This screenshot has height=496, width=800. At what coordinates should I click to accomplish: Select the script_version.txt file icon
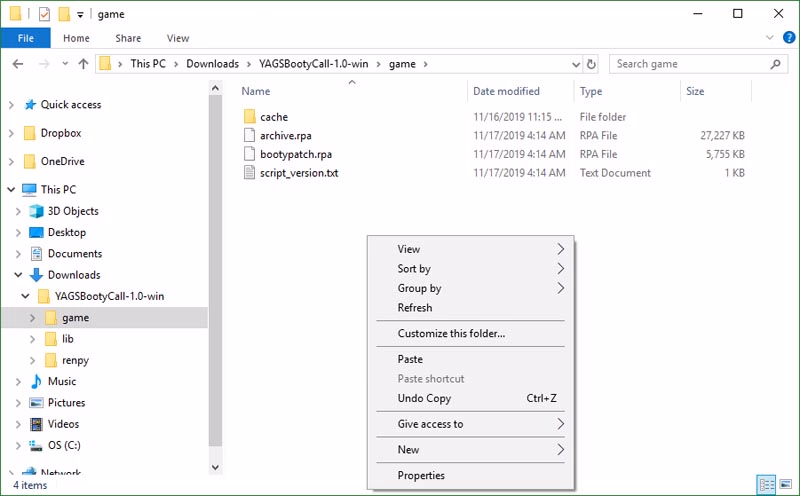(251, 173)
